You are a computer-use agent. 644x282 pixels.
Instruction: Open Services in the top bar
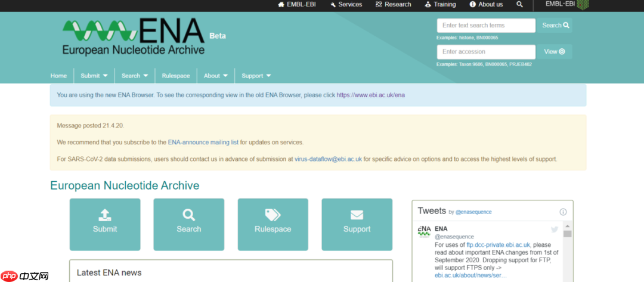[x=346, y=5]
